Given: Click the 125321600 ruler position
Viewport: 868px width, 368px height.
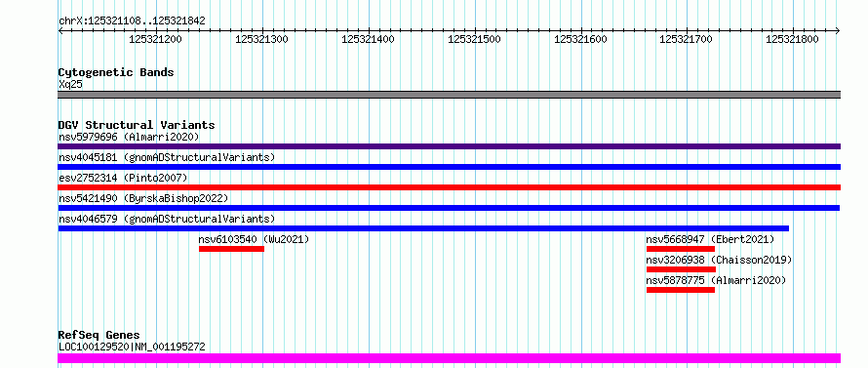Looking at the screenshot, I should 580,39.
